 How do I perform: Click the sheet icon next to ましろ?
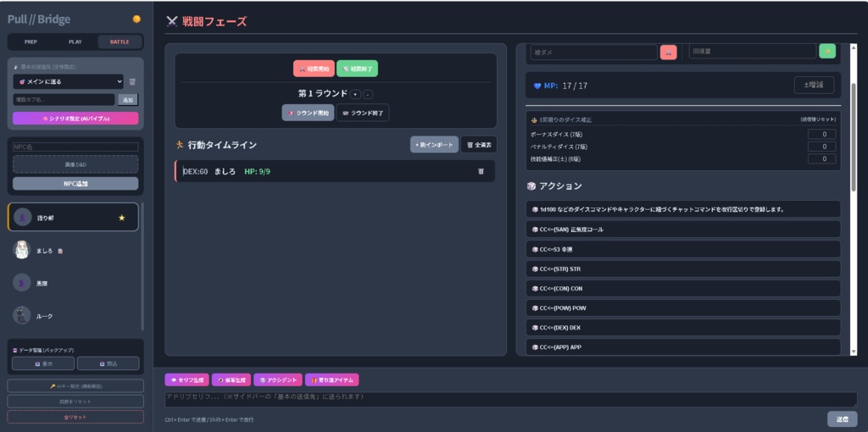tap(60, 251)
